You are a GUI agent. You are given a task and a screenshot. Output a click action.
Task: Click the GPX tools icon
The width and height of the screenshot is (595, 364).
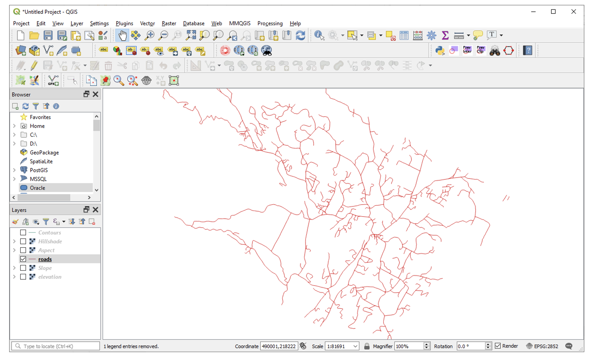(x=53, y=80)
